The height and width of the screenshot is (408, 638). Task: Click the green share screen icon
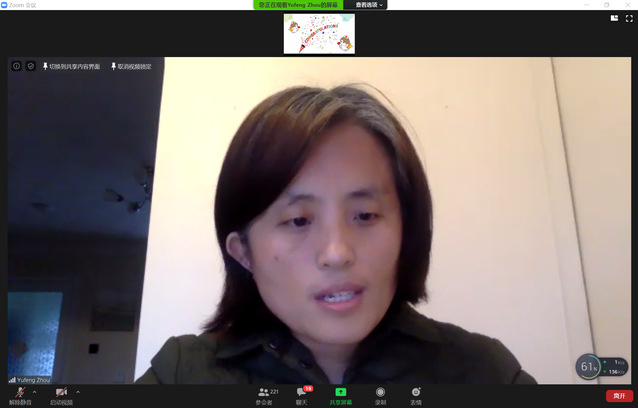tap(340, 392)
